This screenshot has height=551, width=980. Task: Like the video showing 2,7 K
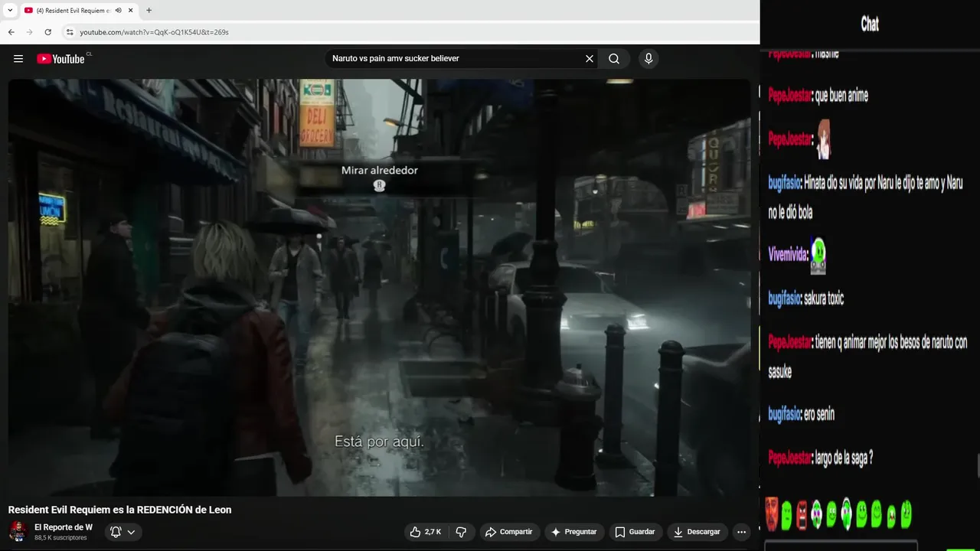click(x=426, y=532)
